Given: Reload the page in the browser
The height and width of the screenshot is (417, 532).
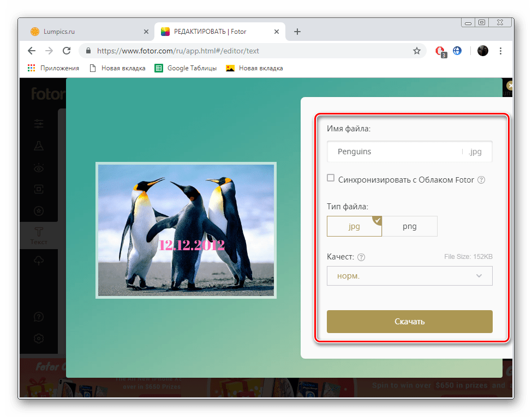Looking at the screenshot, I should 67,51.
